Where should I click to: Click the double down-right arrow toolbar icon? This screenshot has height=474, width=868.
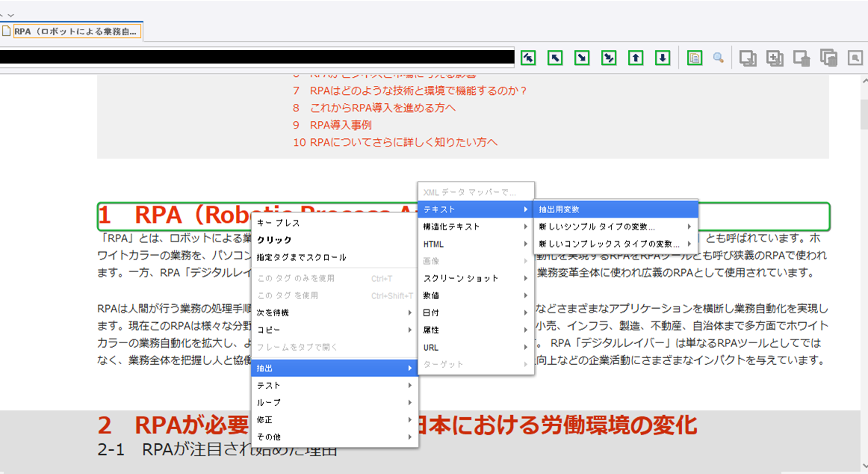coord(609,58)
